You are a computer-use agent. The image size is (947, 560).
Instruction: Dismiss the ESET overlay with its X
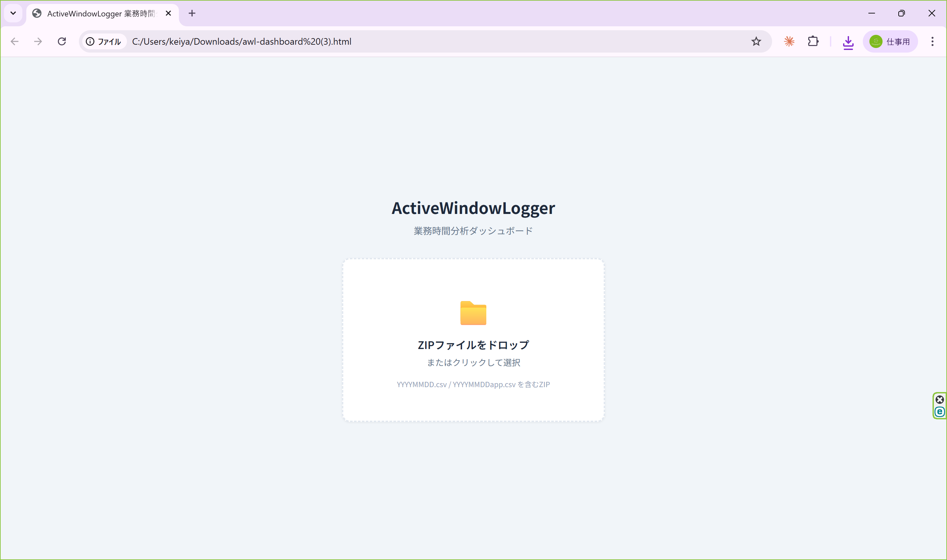[939, 399]
